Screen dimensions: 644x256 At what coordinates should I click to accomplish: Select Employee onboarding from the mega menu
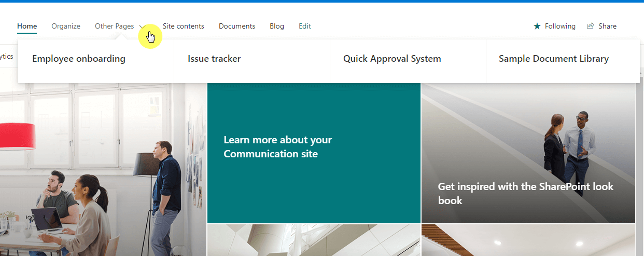79,59
